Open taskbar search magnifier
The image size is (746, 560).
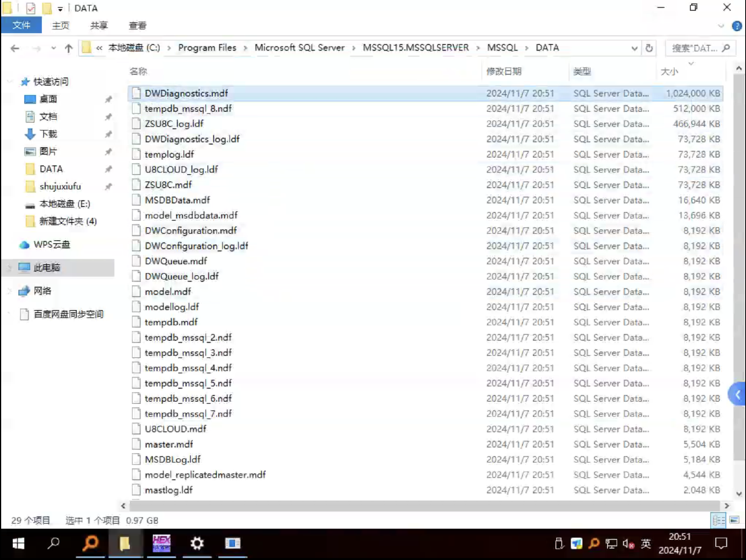tap(54, 543)
